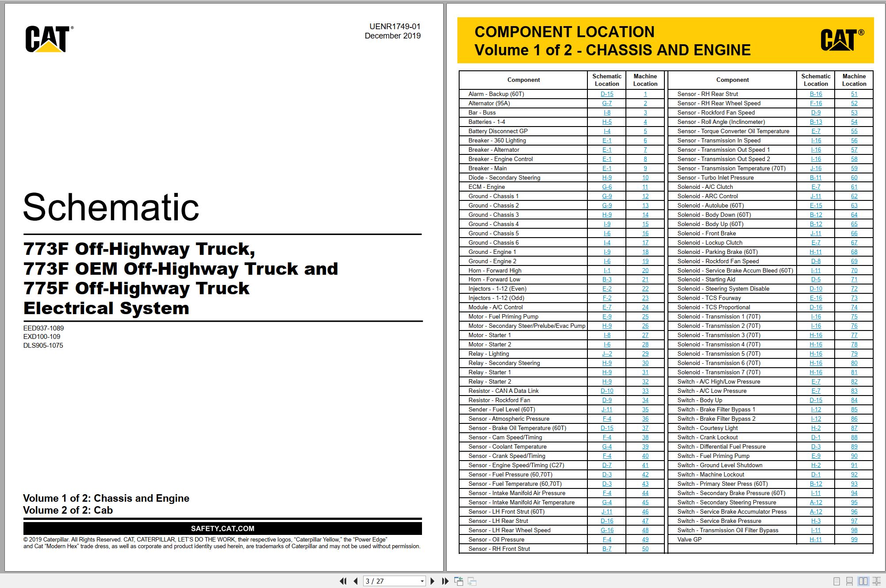Click machine location 5 for Battery Disconnect GP

(x=645, y=131)
